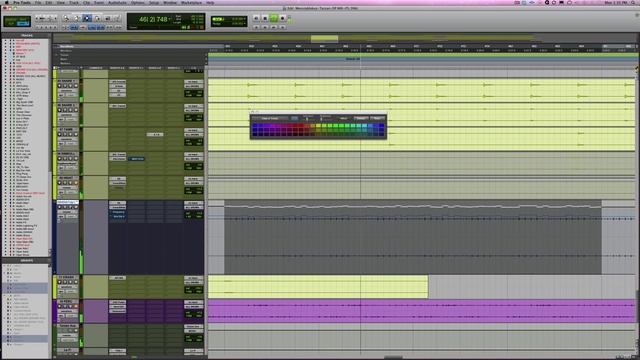
Task: Mute the 06 SNARE T track
Action: click(76, 86)
